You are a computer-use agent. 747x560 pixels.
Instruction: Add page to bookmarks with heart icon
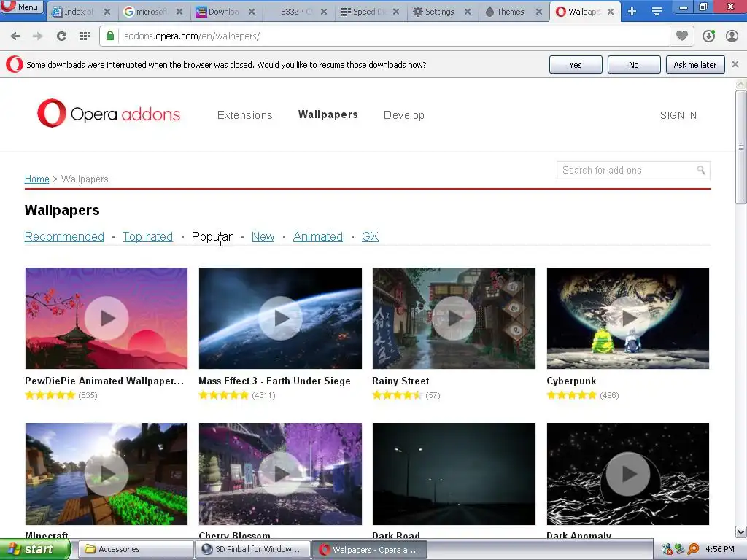tap(682, 36)
